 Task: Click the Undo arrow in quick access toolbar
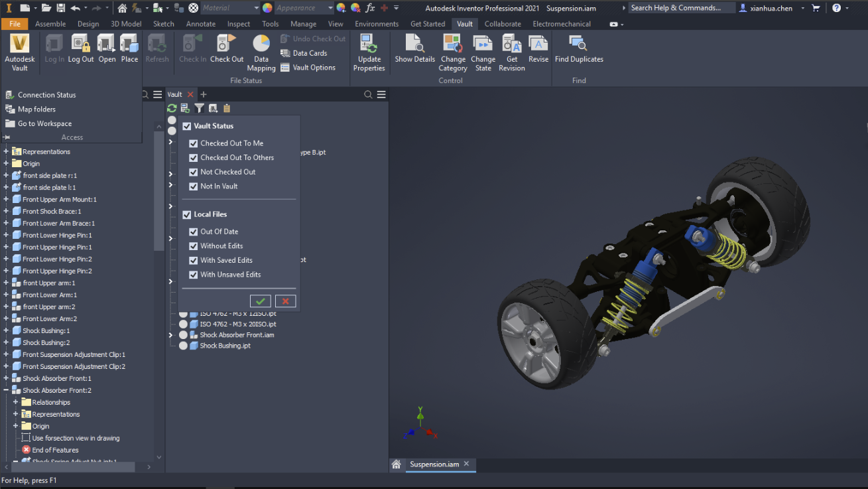coord(75,8)
